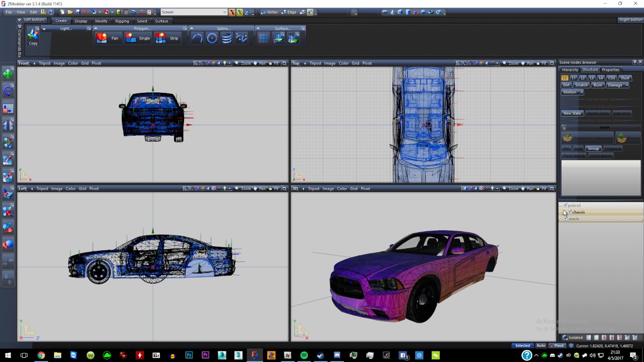Uncheck the police2 node checkbox

click(x=566, y=206)
